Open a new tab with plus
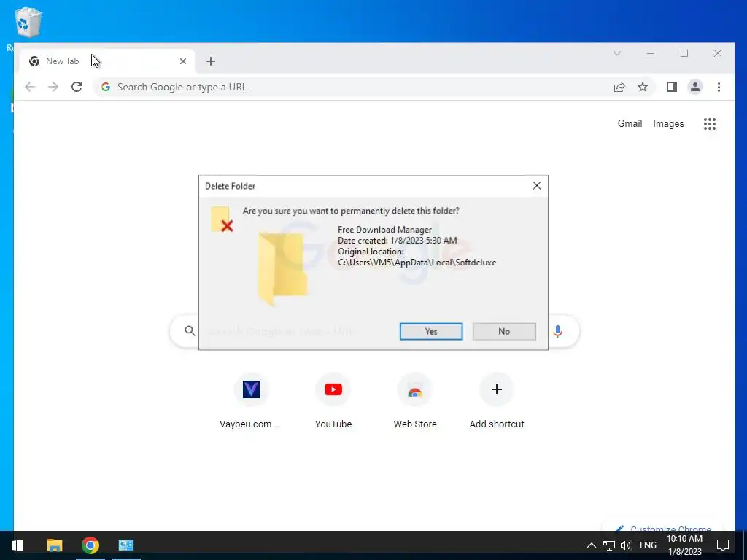The image size is (747, 560). click(211, 61)
